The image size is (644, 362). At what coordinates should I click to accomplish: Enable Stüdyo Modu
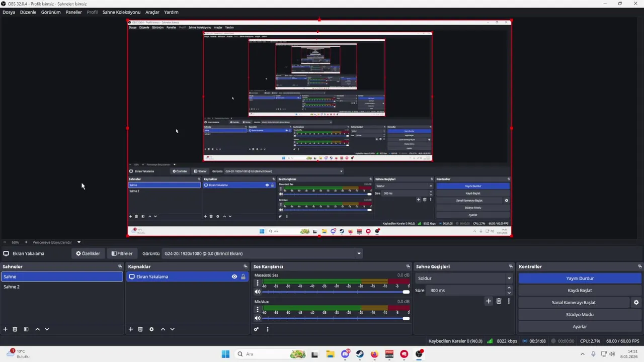(x=580, y=315)
